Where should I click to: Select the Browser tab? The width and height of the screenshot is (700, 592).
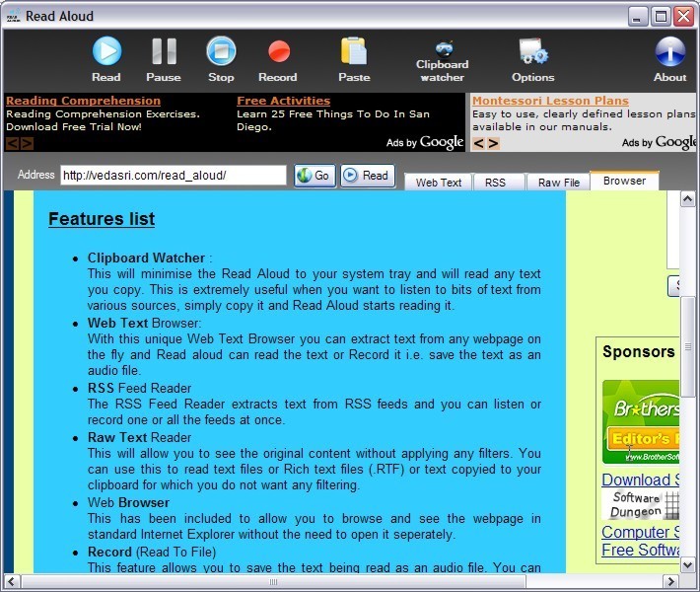click(x=624, y=181)
